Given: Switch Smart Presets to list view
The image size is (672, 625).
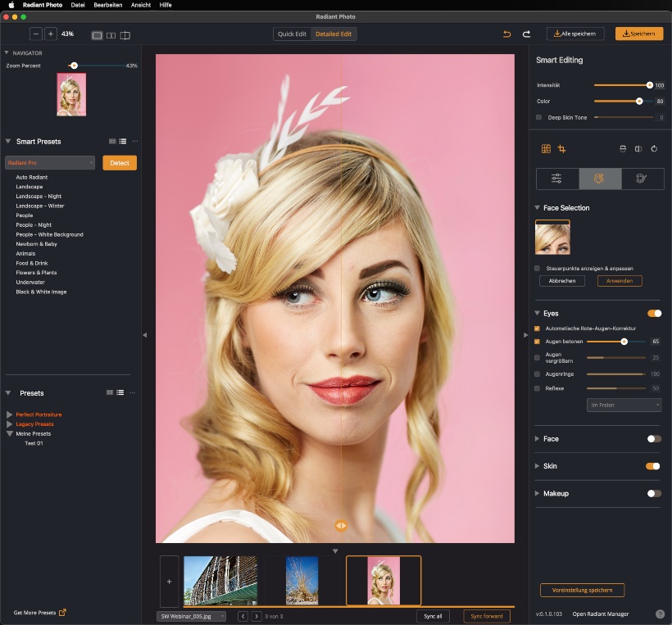Looking at the screenshot, I should click(x=123, y=141).
